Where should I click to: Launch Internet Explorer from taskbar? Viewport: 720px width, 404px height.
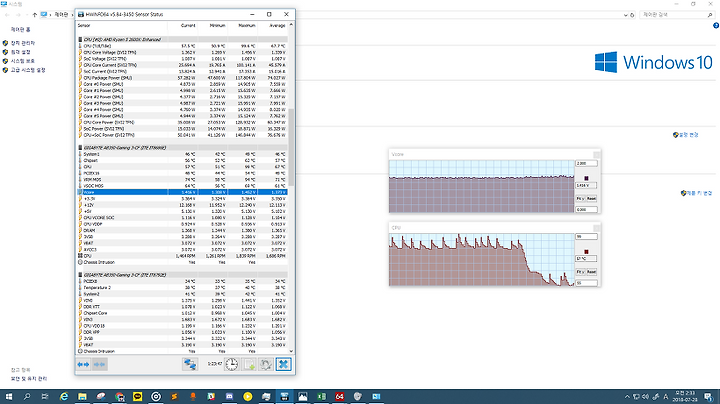pyautogui.click(x=64, y=397)
